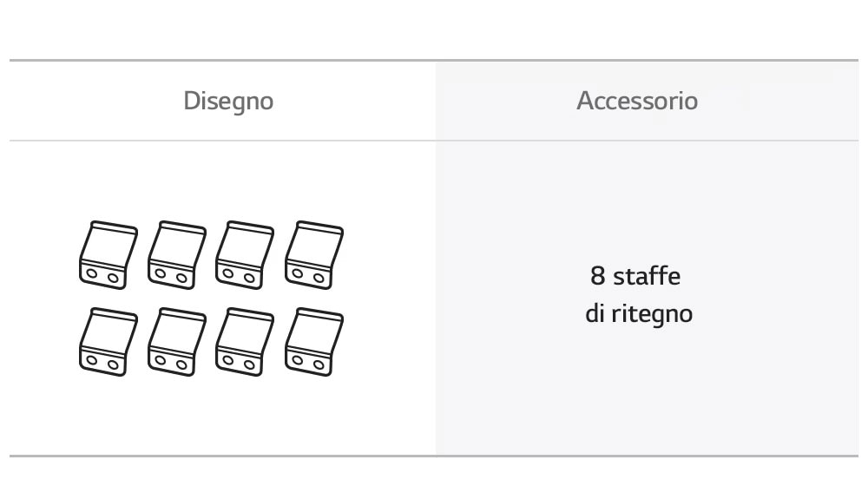The width and height of the screenshot is (868, 486).
Task: Click the third bracket in the bottom row
Action: point(244,341)
